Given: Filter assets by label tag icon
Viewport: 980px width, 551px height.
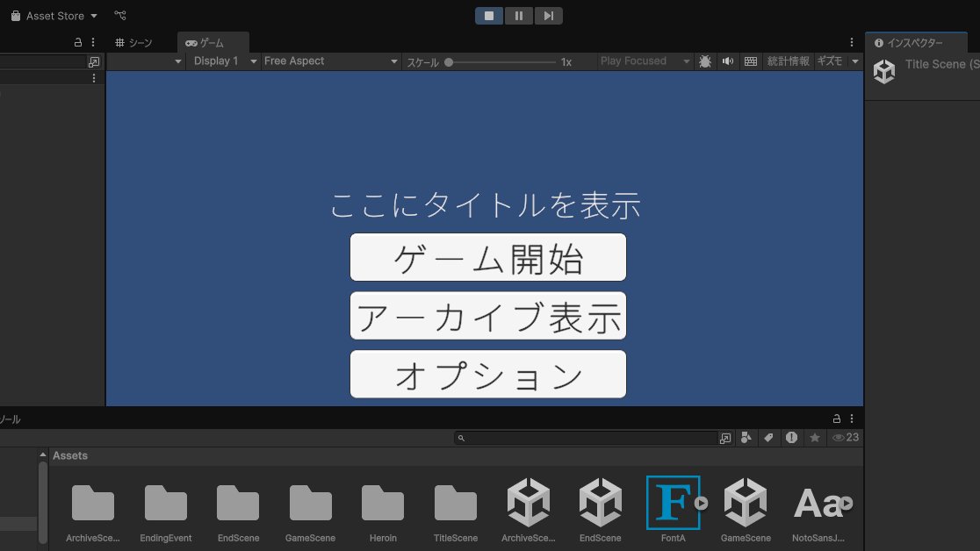Looking at the screenshot, I should point(768,438).
